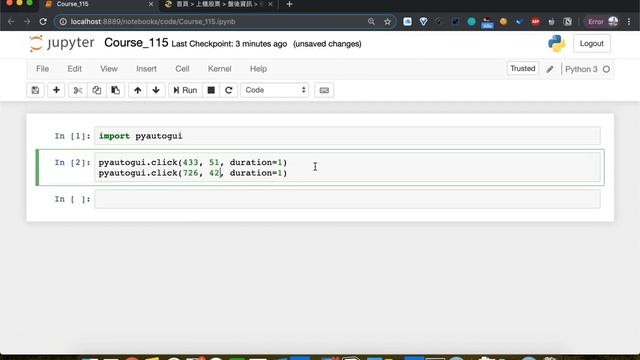Close the second browser tab
Screen dimensions: 640x360
pyautogui.click(x=270, y=4)
